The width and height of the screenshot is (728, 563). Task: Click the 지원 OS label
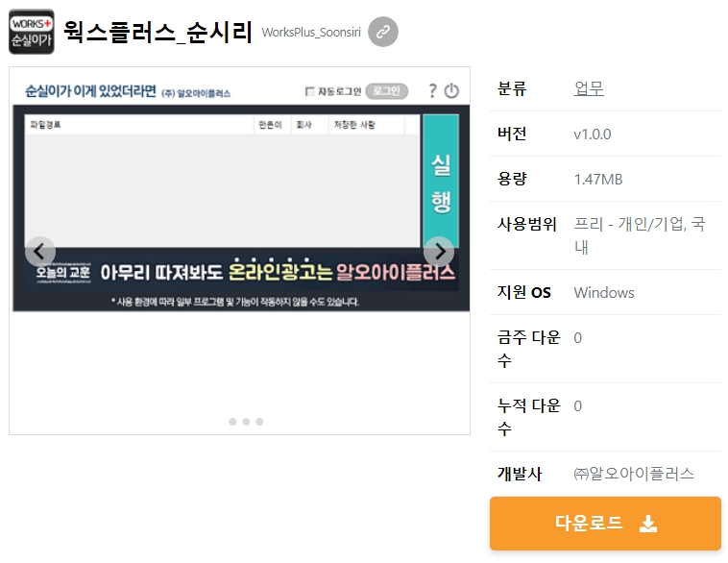pos(523,292)
